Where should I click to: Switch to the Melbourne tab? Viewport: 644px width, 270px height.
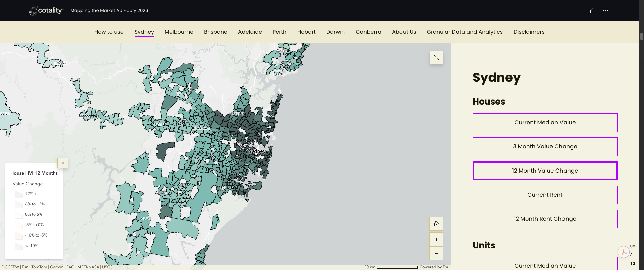[x=179, y=32]
